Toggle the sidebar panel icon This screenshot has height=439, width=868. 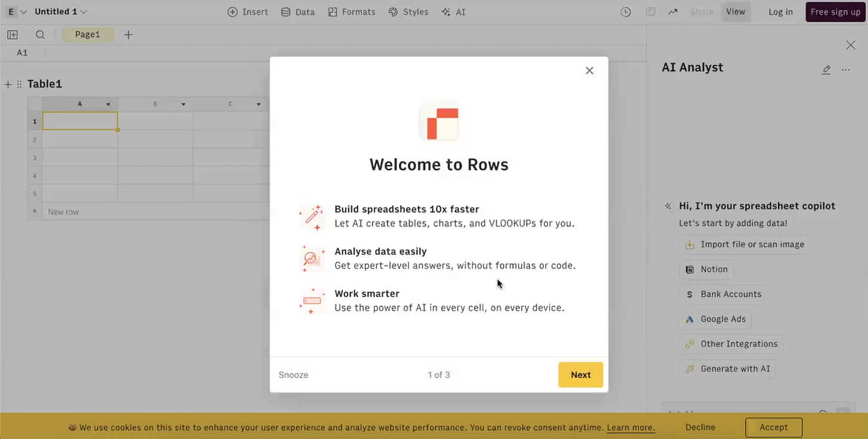[x=13, y=35]
